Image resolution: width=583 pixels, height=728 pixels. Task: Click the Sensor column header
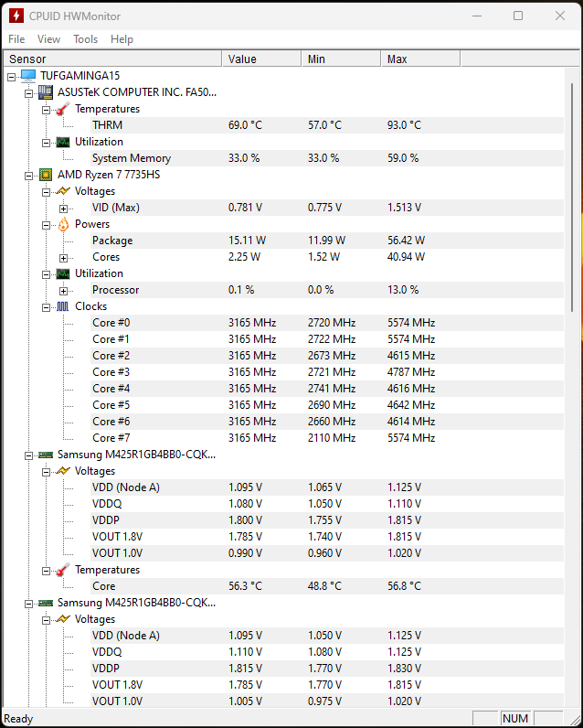coord(112,59)
